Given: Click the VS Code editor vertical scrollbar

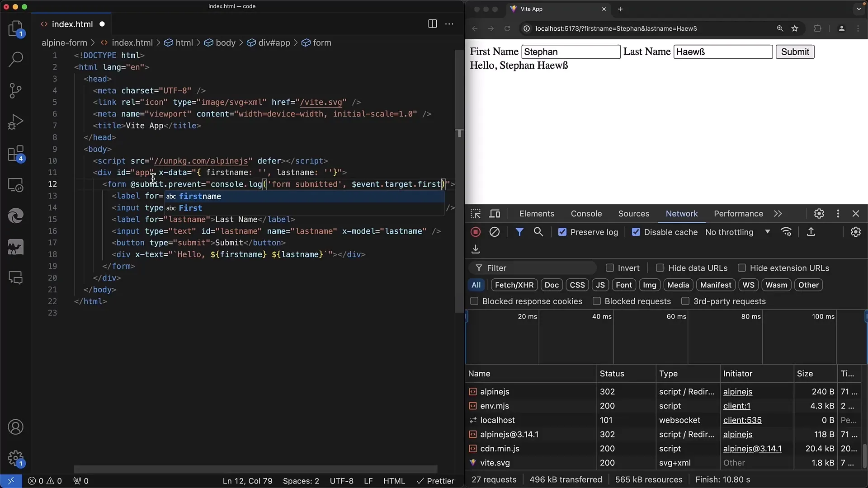Looking at the screenshot, I should click(x=459, y=181).
